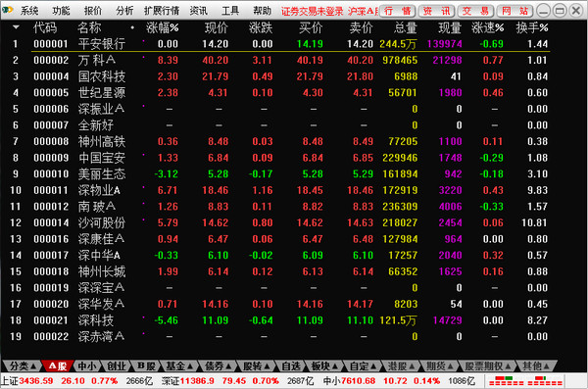Select stock row 平安银行

pyautogui.click(x=279, y=44)
